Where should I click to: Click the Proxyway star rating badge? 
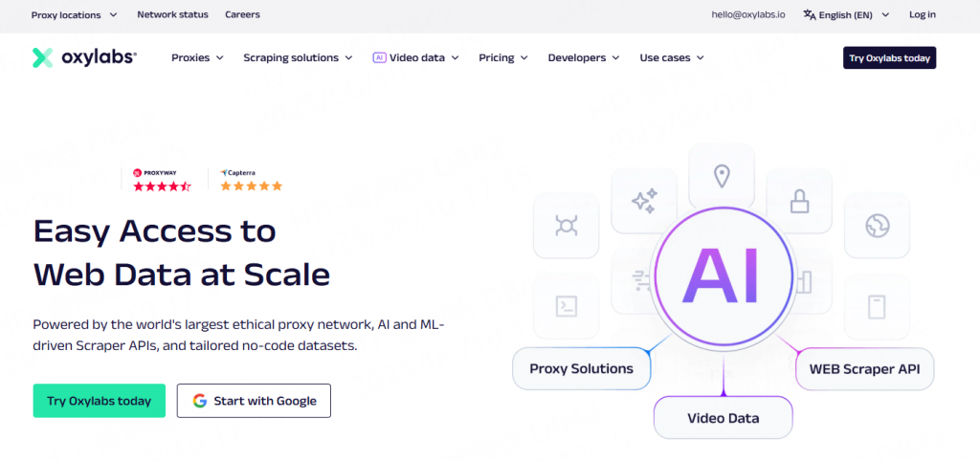click(162, 179)
